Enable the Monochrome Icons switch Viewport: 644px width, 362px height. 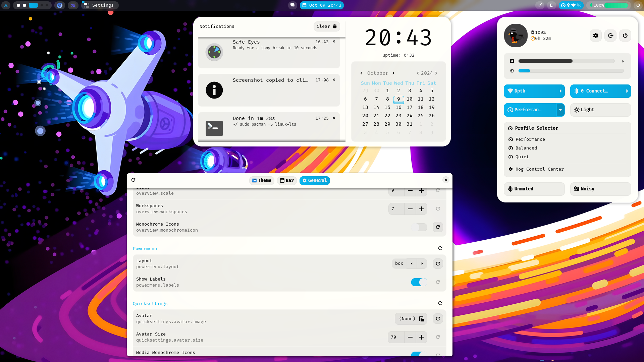pyautogui.click(x=419, y=227)
